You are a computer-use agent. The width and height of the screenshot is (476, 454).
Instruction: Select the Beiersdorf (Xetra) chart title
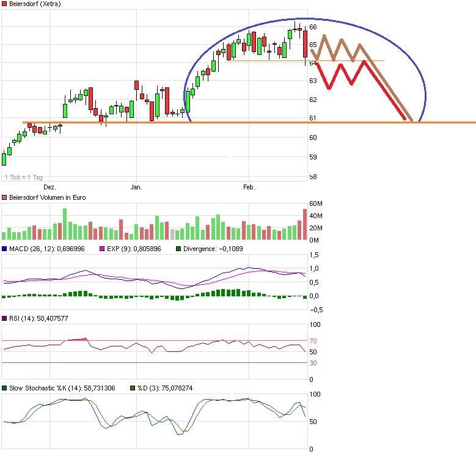pyautogui.click(x=35, y=4)
